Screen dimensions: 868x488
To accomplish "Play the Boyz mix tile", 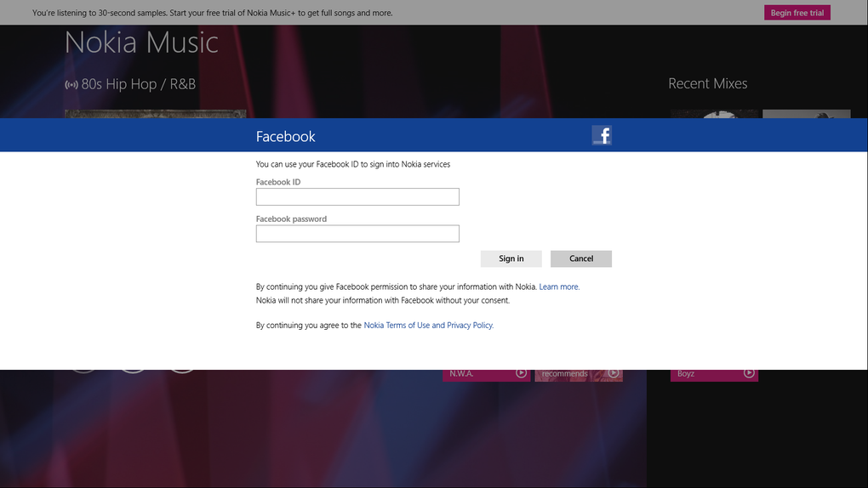I will (749, 373).
